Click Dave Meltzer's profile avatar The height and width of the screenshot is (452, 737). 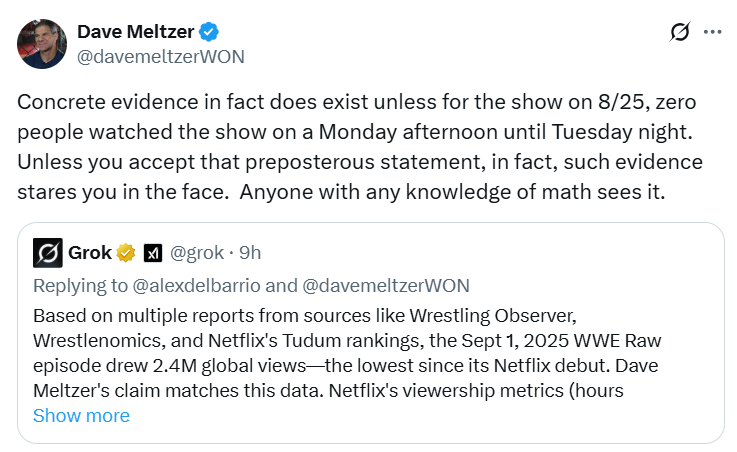point(42,43)
